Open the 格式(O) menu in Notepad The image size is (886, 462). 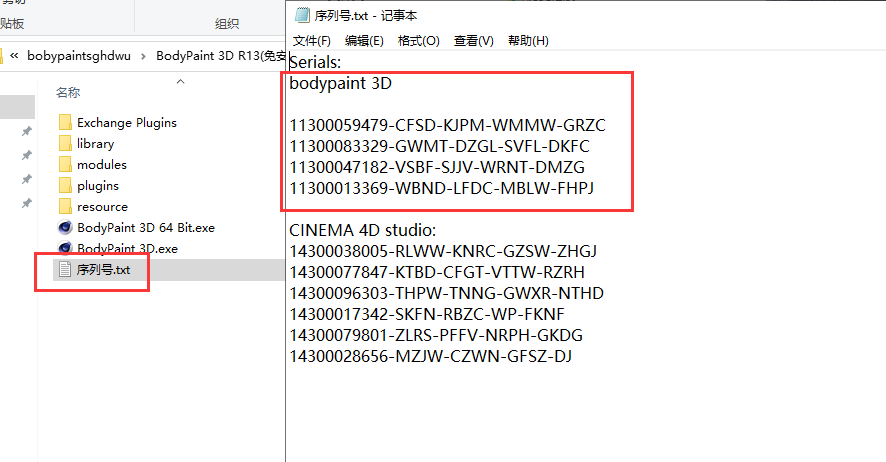coord(418,41)
